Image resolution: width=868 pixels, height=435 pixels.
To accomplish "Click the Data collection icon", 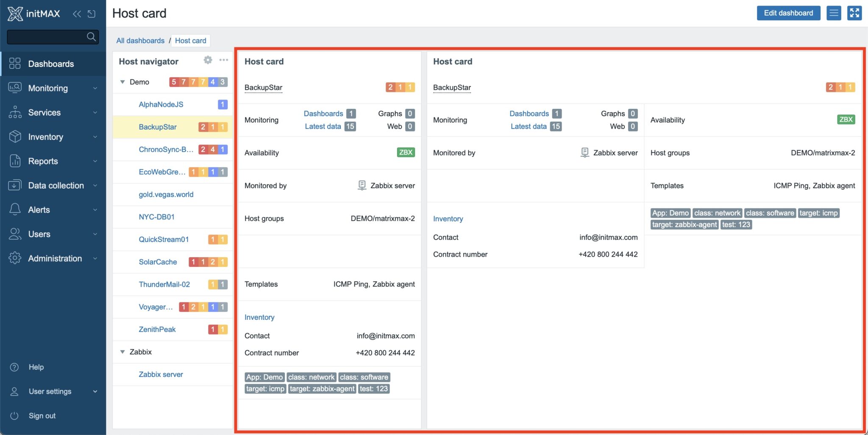I will [14, 185].
